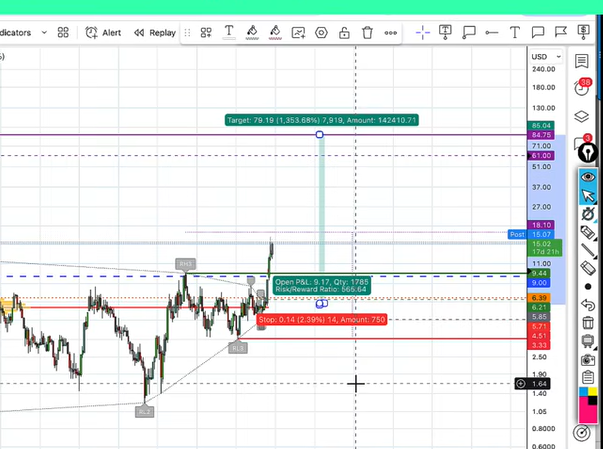Pick the cyan color swatch
Viewport: 603px width, 449px height.
(x=583, y=392)
